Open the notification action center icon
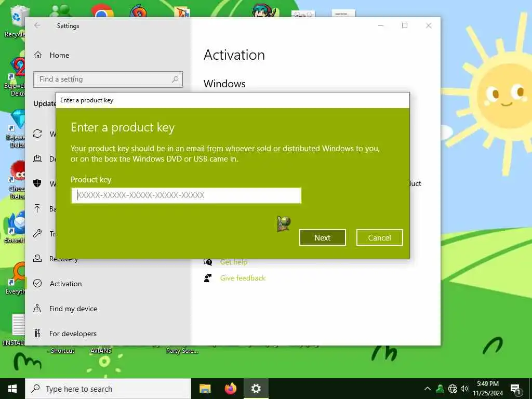Screen dimensions: 532x399 (x=515, y=389)
